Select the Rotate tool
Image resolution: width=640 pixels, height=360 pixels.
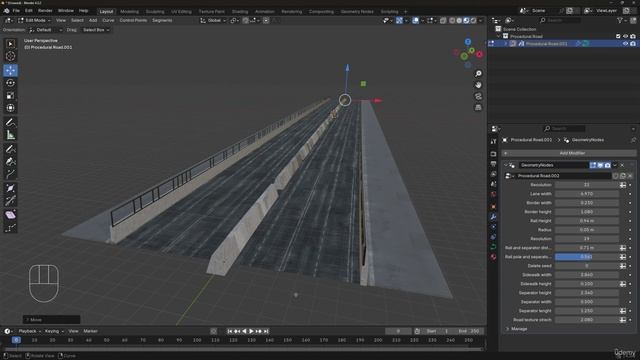point(11,83)
